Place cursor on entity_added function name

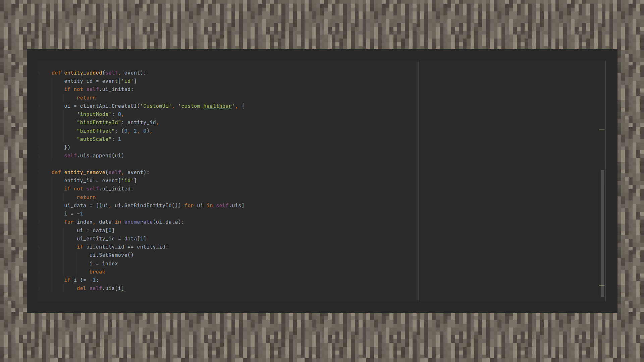click(83, 73)
